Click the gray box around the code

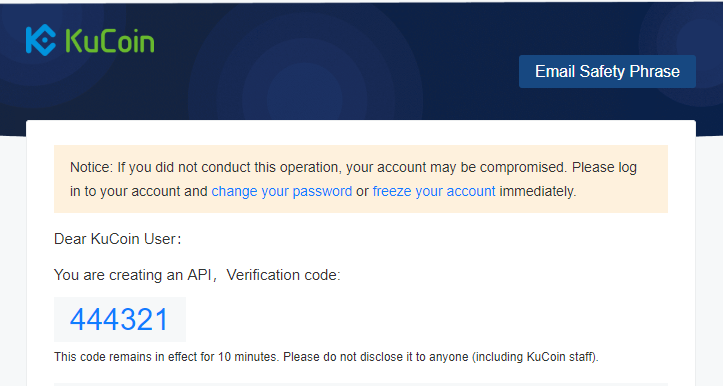(x=120, y=320)
